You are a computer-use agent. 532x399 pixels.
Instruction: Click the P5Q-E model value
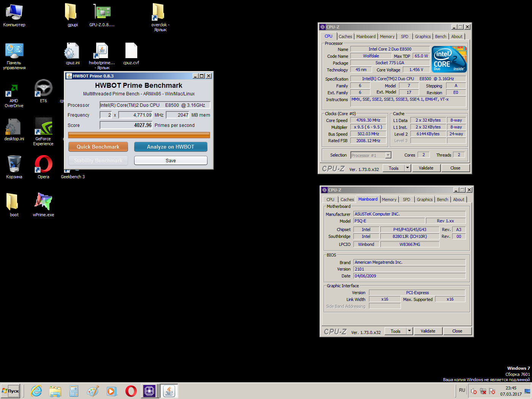pyautogui.click(x=389, y=221)
